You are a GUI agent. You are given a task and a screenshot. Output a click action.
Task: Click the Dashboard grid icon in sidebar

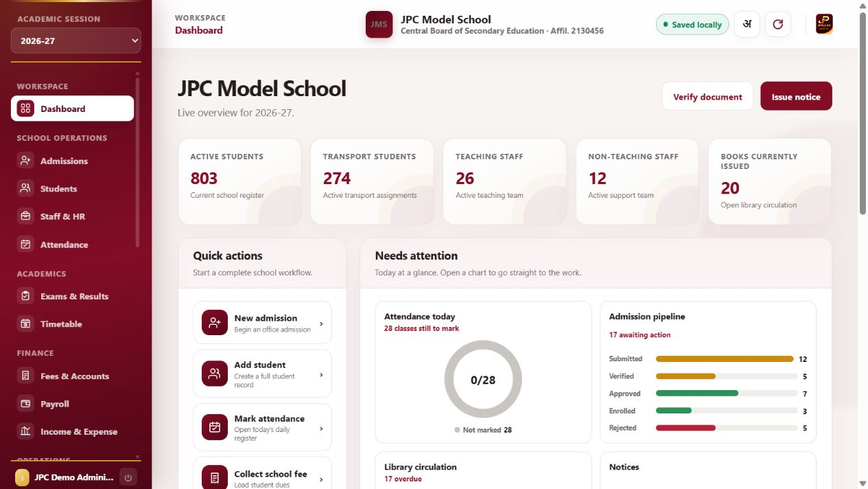click(x=25, y=109)
